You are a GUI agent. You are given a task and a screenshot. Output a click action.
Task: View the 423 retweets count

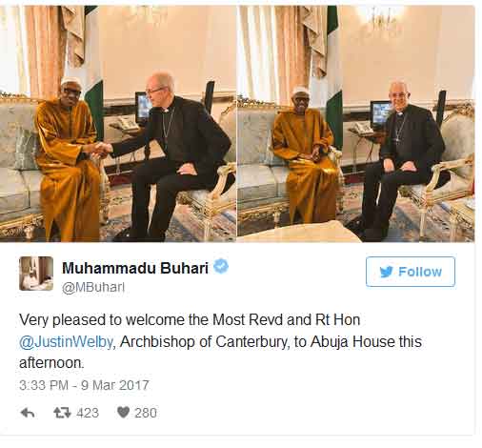(88, 413)
